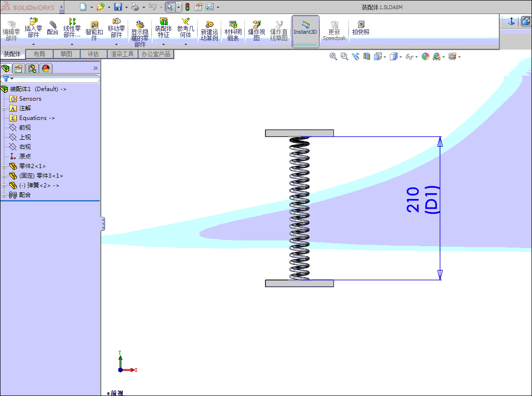Click the Undo arrow icon
Viewport: 532px width, 396px height.
pyautogui.click(x=153, y=7)
